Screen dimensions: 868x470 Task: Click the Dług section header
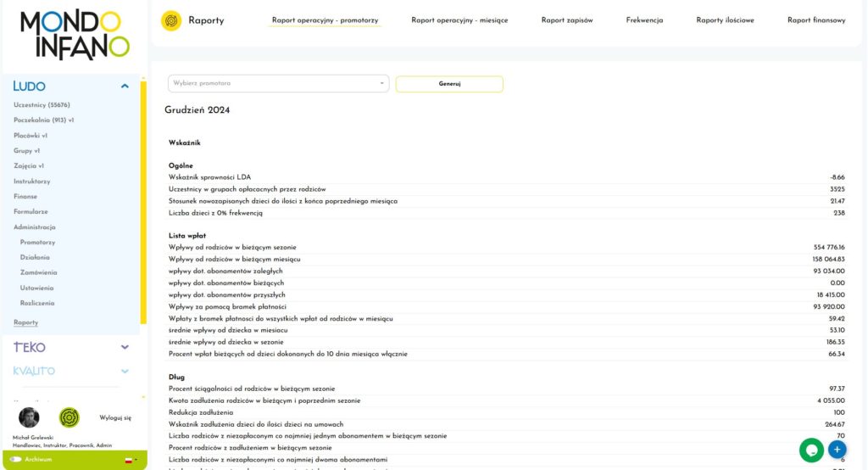[x=176, y=377]
